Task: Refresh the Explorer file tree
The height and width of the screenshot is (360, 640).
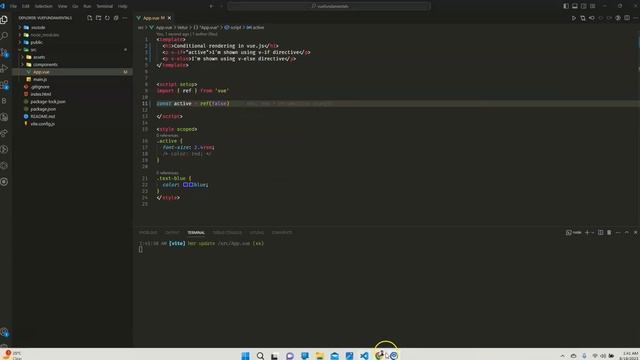Action: tap(107, 18)
